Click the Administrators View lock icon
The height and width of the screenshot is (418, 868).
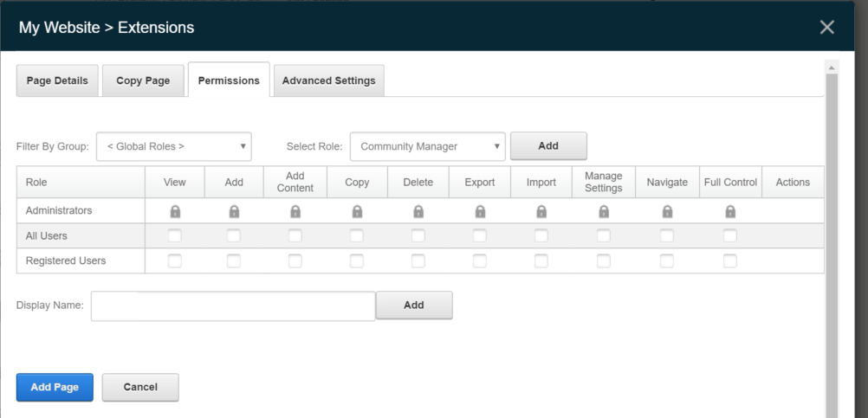click(175, 211)
